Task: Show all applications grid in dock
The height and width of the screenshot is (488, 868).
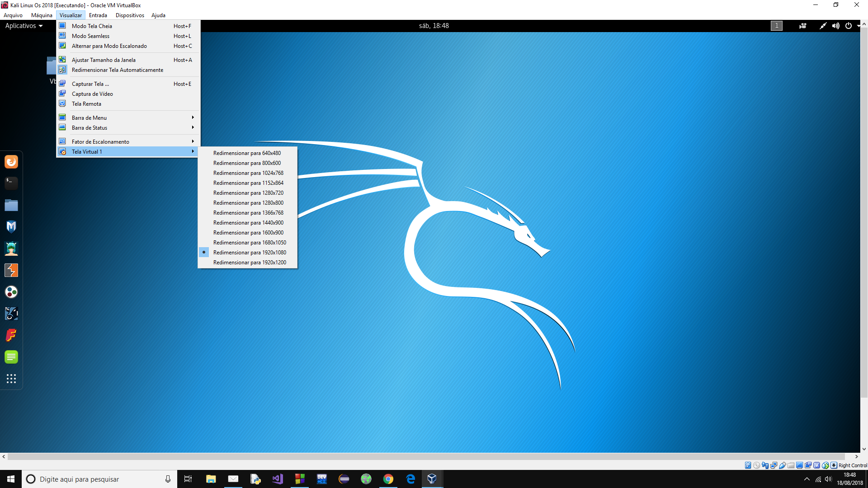Action: click(x=11, y=379)
